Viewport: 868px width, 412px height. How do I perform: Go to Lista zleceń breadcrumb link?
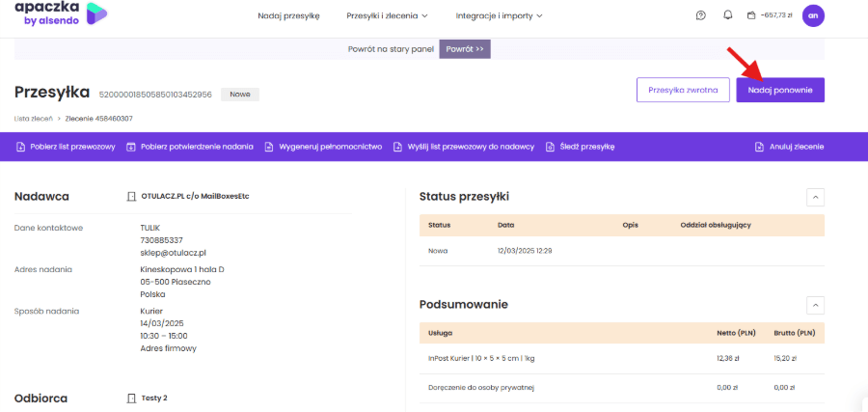pyautogui.click(x=35, y=118)
